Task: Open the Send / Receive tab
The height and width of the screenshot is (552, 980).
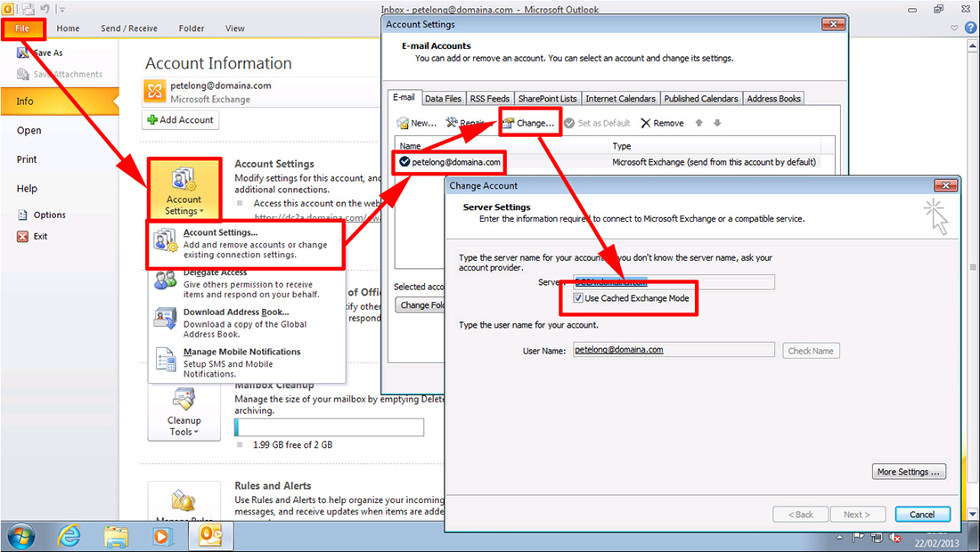Action: tap(129, 28)
